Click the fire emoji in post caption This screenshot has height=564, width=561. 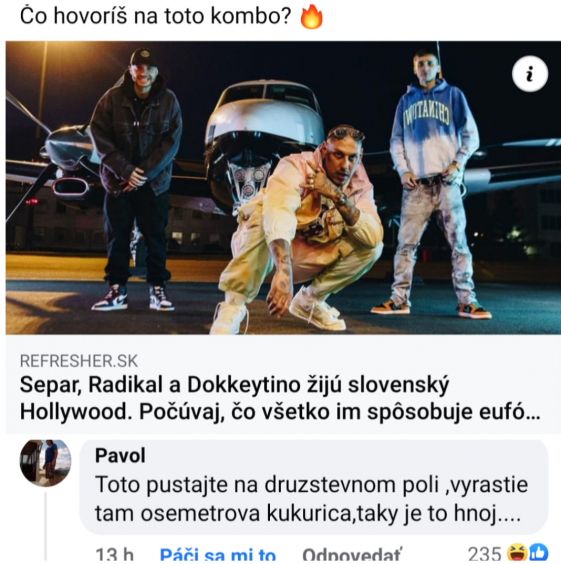point(312,17)
